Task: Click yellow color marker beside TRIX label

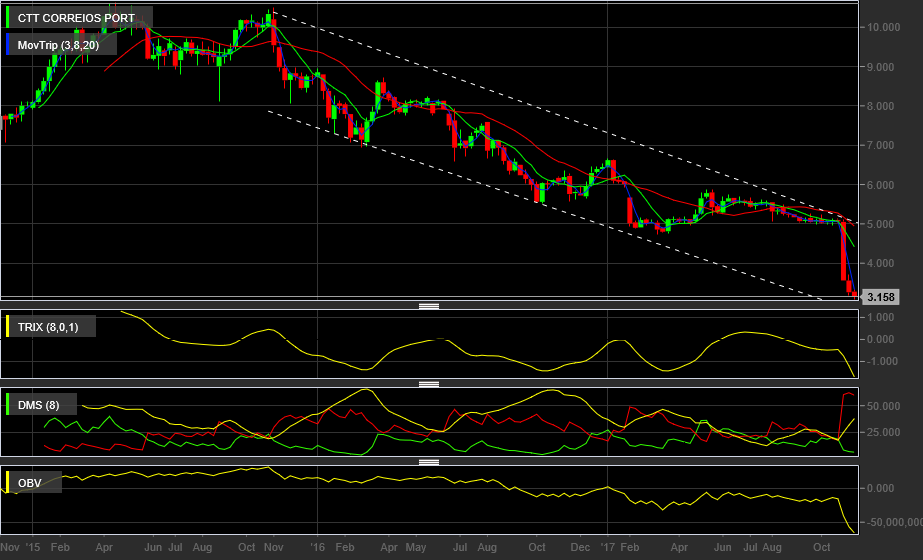Action: click(x=8, y=326)
